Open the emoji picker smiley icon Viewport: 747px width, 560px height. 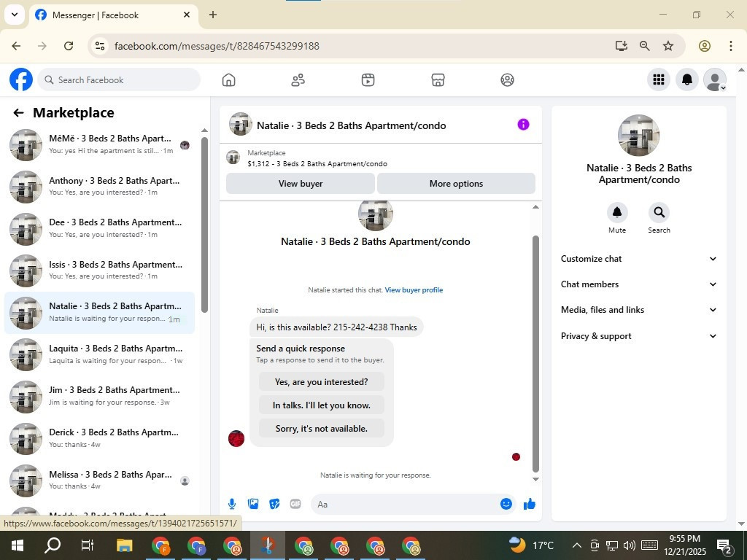506,504
